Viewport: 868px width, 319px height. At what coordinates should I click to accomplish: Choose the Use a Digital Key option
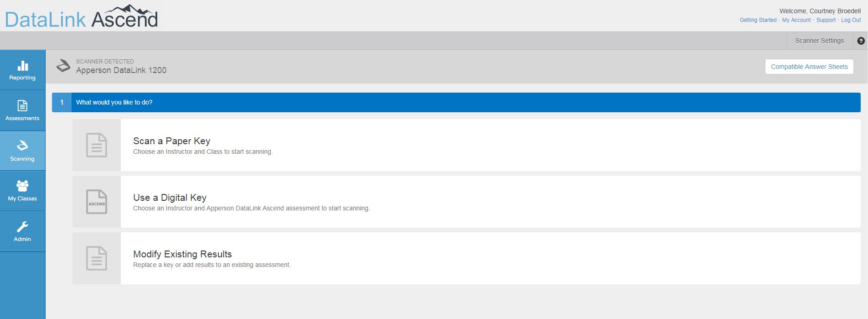[466, 202]
